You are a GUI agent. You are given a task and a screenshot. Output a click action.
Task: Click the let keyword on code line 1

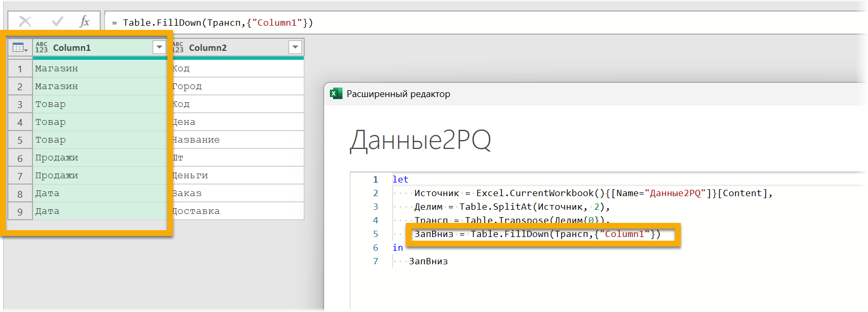click(400, 179)
